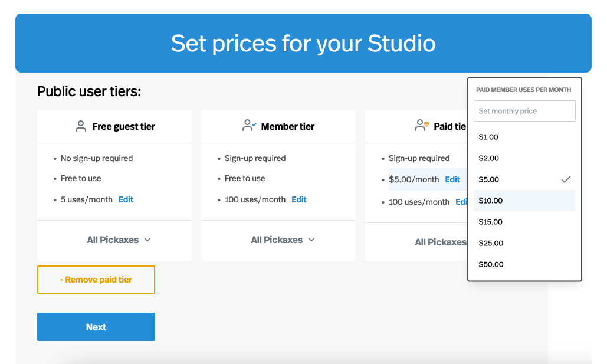
Task: Click the Remove paid tier button
Action: (x=96, y=280)
